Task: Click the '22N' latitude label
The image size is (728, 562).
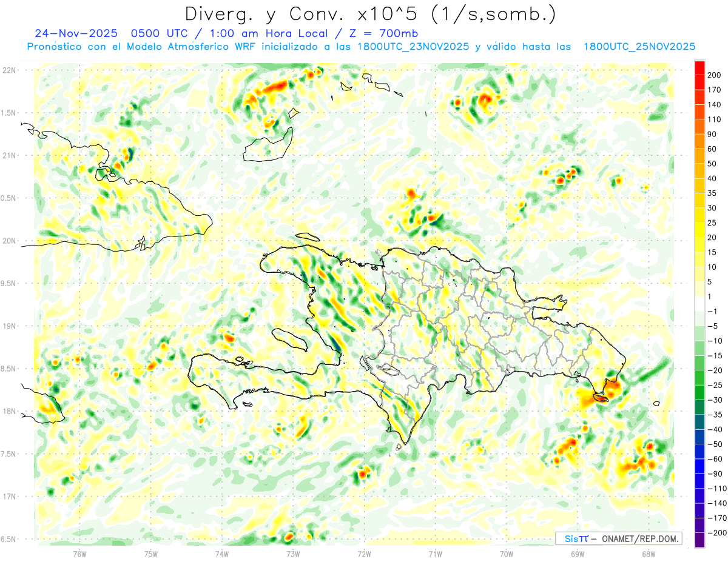Action: 9,70
